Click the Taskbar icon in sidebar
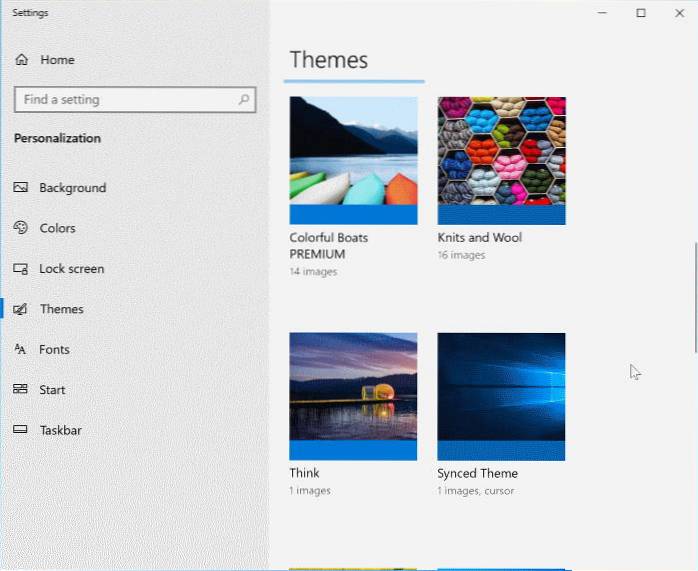 coord(20,430)
